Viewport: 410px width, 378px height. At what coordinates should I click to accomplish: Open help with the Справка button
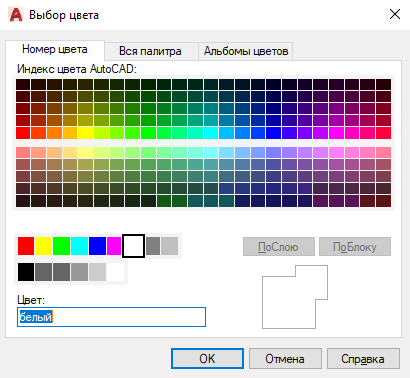click(x=363, y=359)
